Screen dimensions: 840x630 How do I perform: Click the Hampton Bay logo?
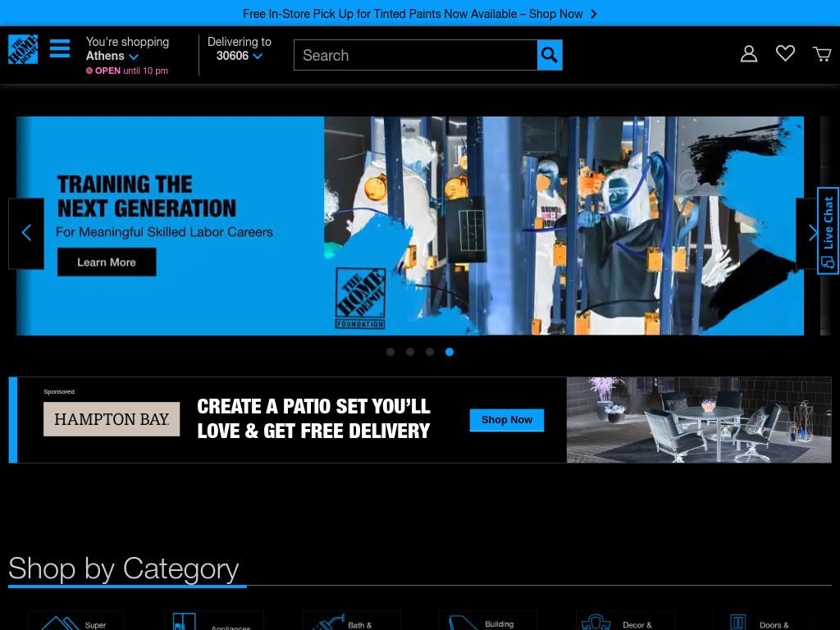coord(112,419)
